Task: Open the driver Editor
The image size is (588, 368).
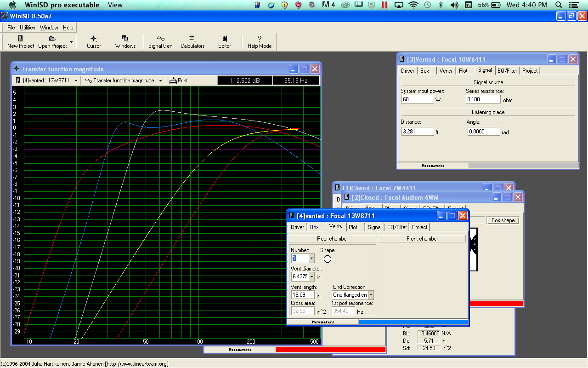Action: click(x=225, y=42)
